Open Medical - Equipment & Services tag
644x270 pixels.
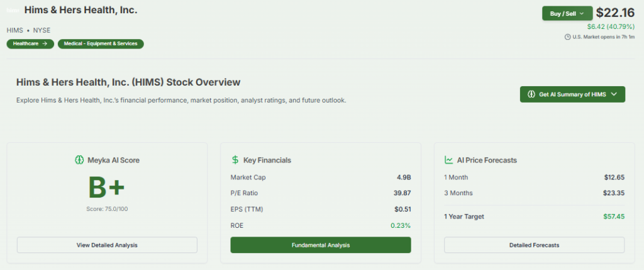tap(101, 43)
